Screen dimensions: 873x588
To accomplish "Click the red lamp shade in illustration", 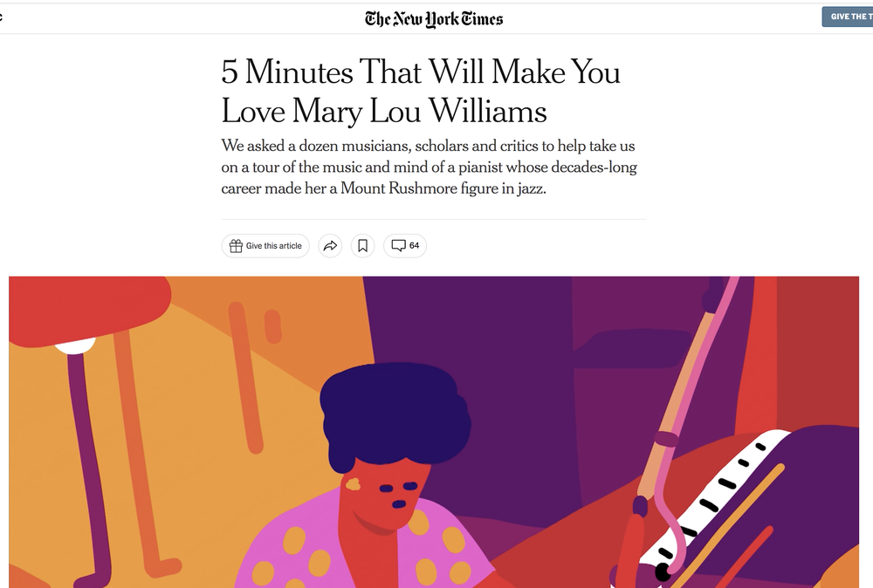I will 89,309.
